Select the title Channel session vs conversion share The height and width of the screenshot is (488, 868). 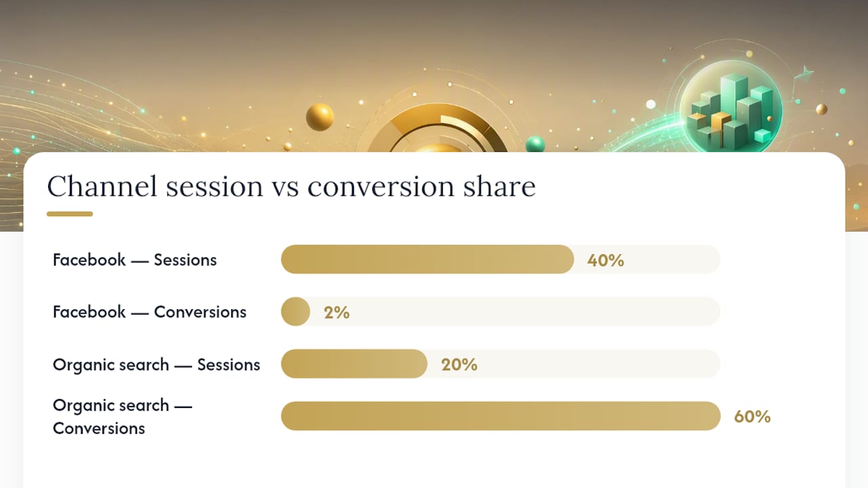[292, 186]
